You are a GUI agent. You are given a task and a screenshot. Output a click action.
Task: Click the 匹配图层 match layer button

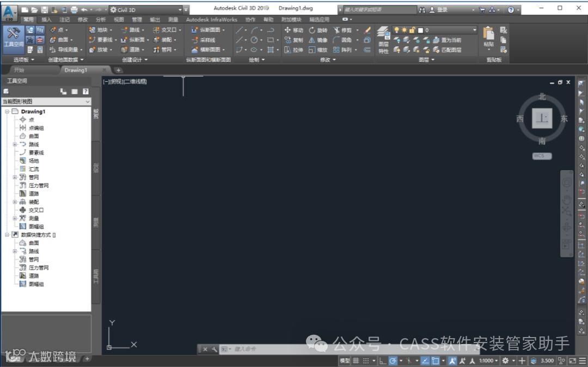pyautogui.click(x=447, y=50)
